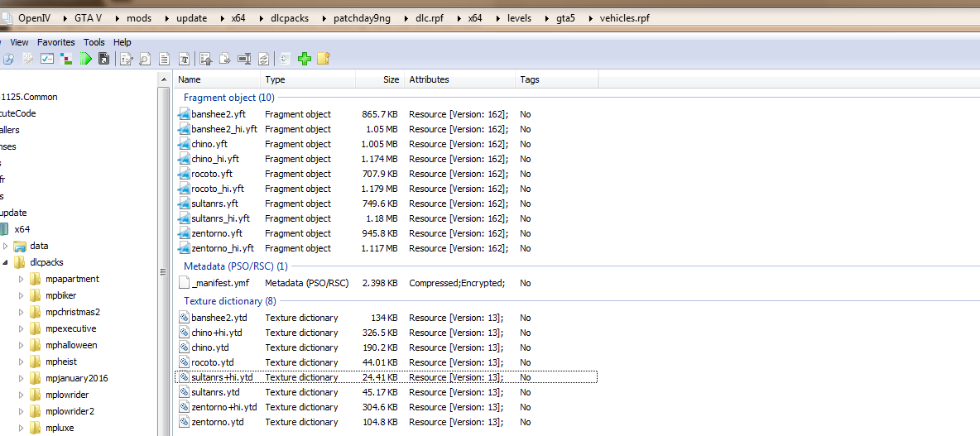Open dropdown arrow before patchday9ng breadcrumb
This screenshot has width=980, height=436.
[324, 18]
